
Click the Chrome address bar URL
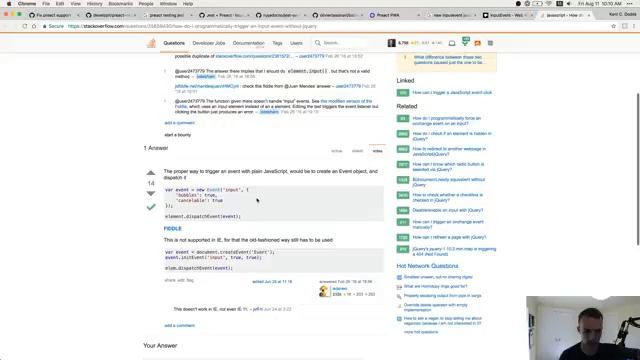[x=192, y=26]
